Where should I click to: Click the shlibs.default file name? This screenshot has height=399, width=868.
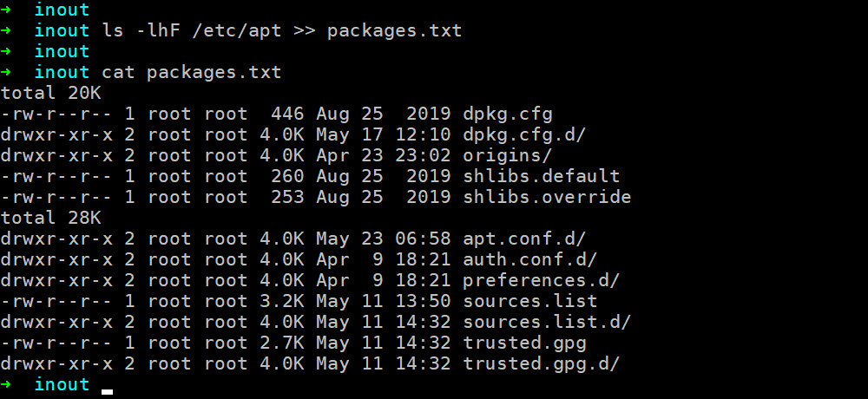542,176
